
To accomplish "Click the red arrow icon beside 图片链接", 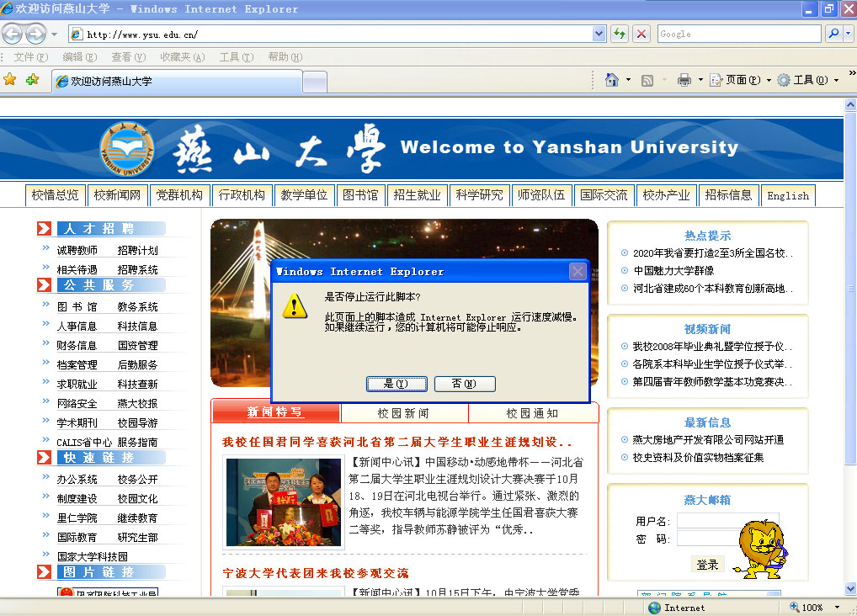I will tap(45, 571).
